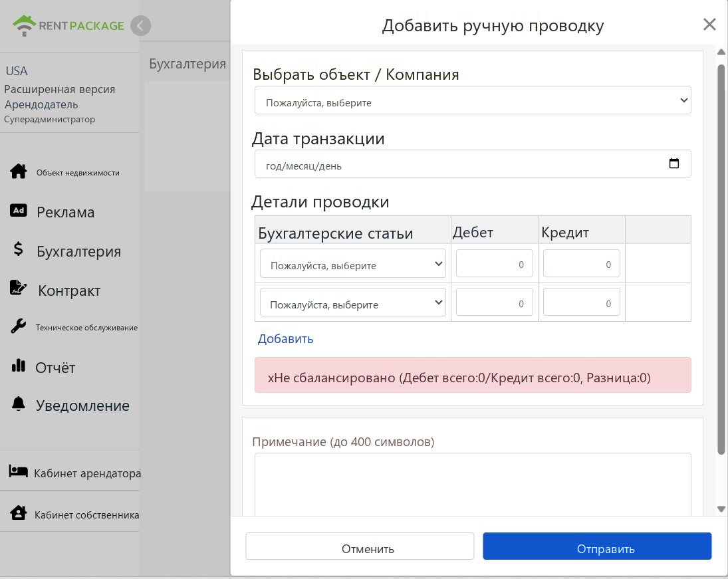This screenshot has width=728, height=579.
Task: Click the bed icon for Кабинет арендатора
Action: (18, 471)
